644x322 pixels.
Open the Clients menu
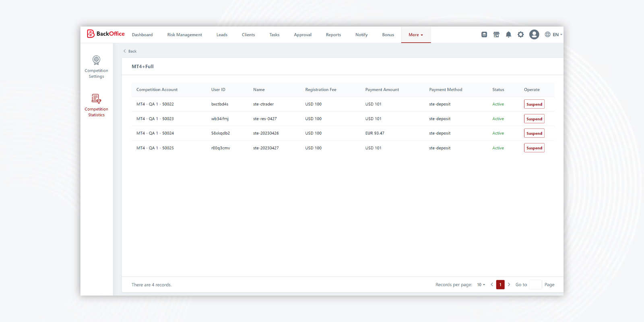click(x=248, y=35)
